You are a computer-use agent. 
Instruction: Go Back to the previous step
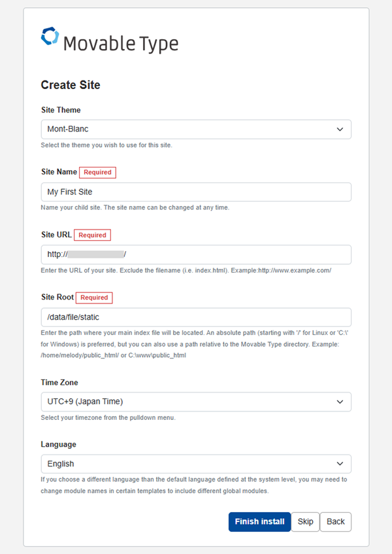(336, 522)
